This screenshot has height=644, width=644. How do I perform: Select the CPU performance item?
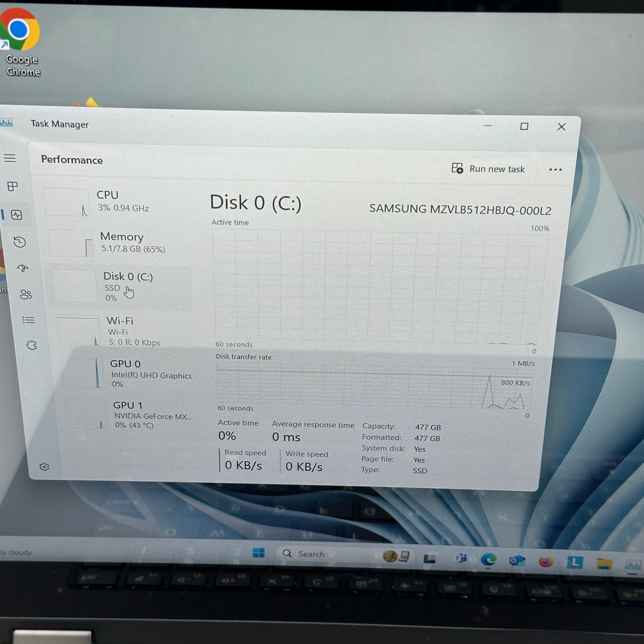click(x=117, y=201)
